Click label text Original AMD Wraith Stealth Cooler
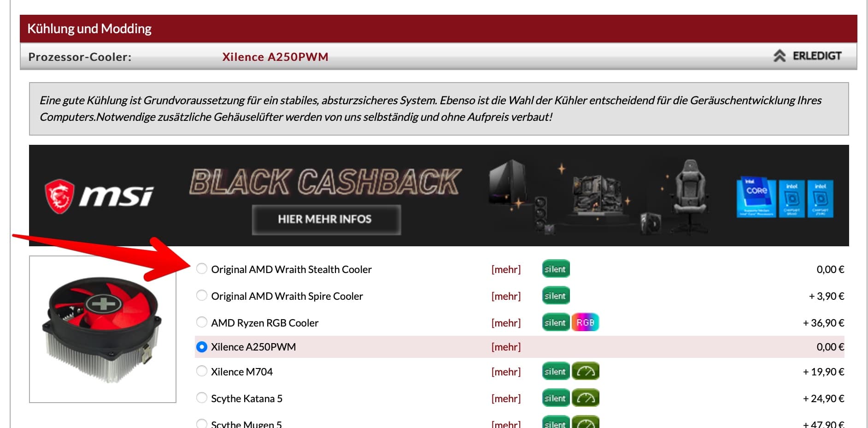The width and height of the screenshot is (868, 428). coord(291,269)
